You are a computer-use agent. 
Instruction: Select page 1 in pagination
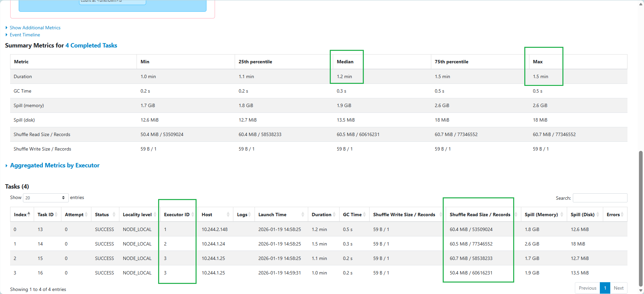(605, 288)
